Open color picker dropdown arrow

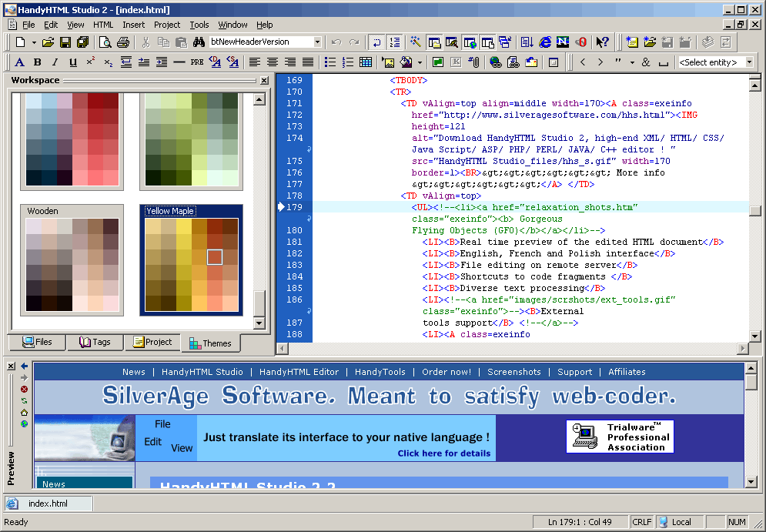coord(420,62)
